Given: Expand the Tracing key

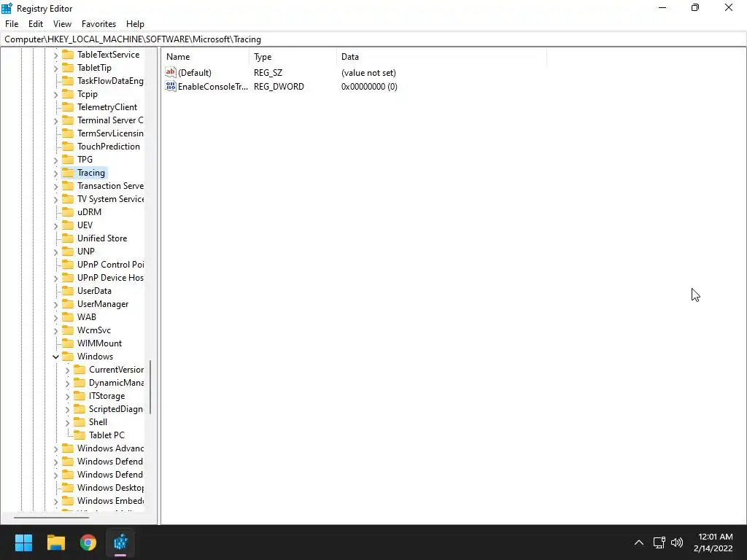Looking at the screenshot, I should point(55,174).
